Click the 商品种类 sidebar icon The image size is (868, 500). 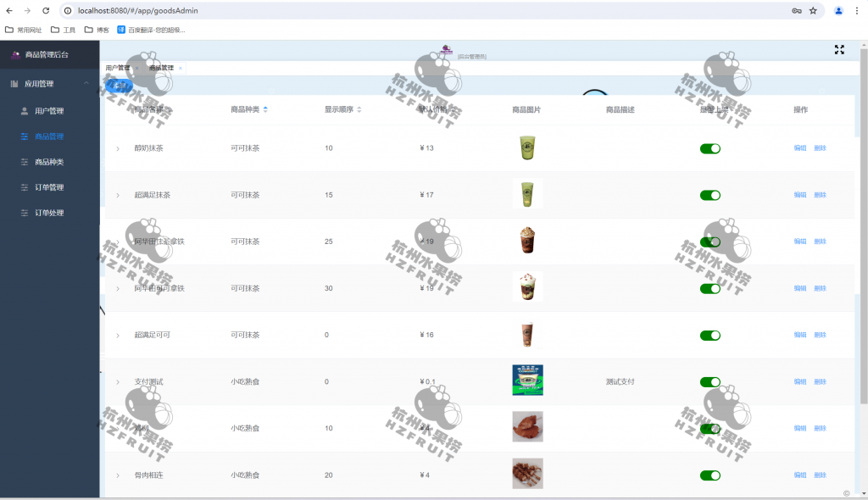coord(25,162)
